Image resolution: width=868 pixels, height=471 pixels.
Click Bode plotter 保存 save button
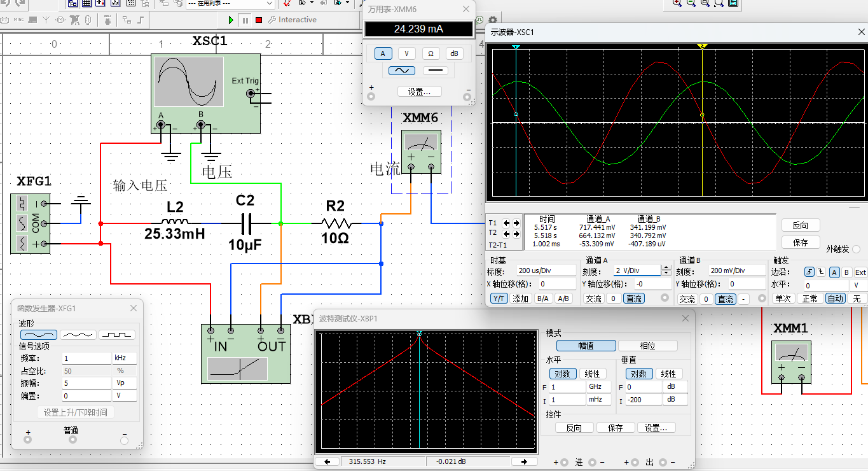coord(616,428)
